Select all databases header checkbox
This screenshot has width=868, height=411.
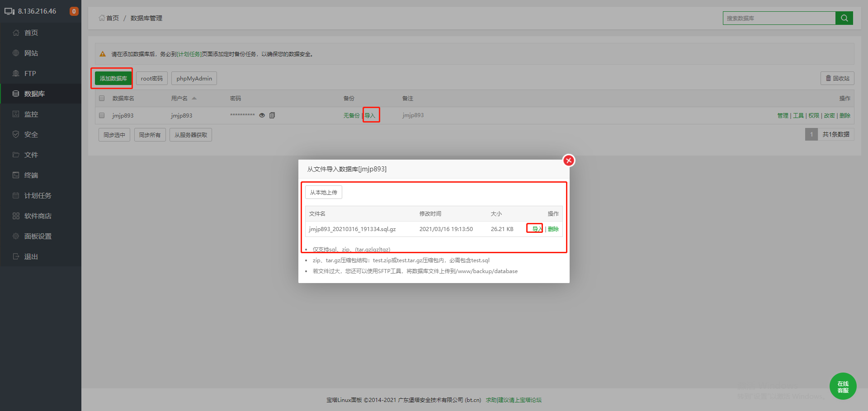(x=102, y=98)
